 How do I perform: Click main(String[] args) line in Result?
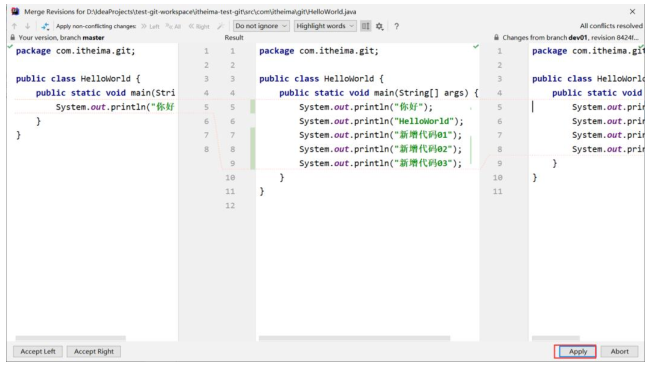point(379,93)
